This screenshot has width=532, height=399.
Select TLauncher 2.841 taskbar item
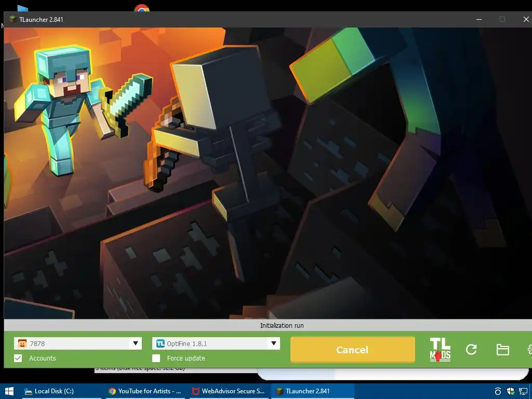[x=312, y=391]
